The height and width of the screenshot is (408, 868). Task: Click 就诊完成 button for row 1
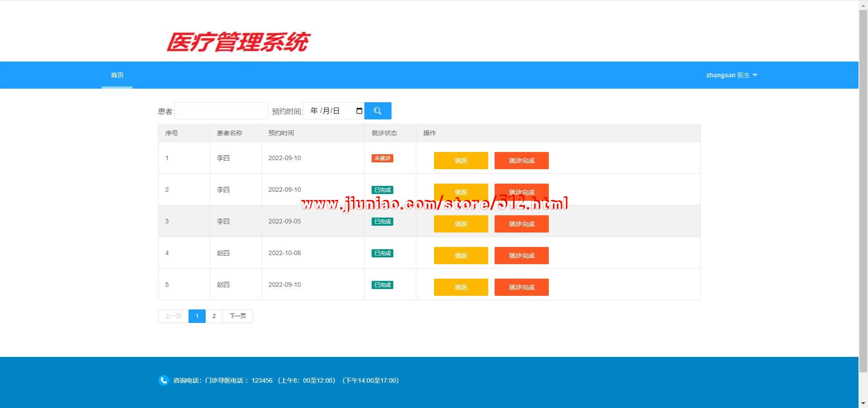tap(521, 161)
